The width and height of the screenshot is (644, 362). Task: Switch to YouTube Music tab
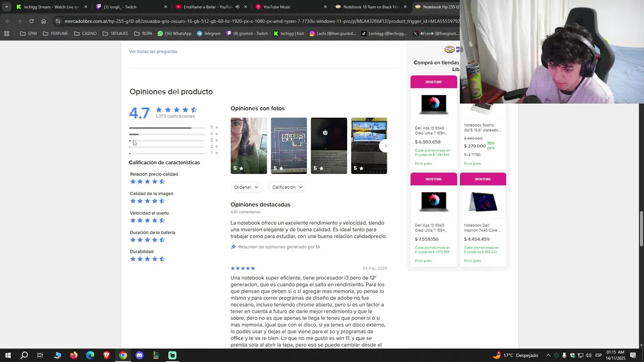point(291,7)
